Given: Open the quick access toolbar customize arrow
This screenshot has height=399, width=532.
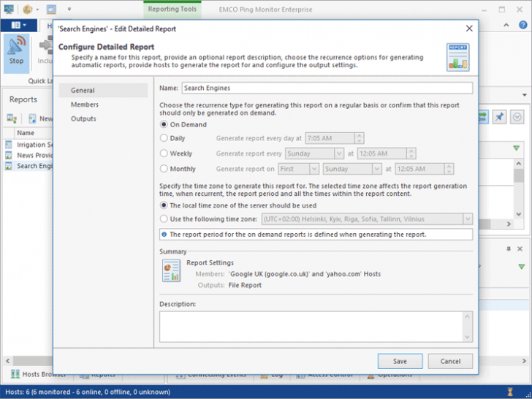Looking at the screenshot, I should click(69, 9).
